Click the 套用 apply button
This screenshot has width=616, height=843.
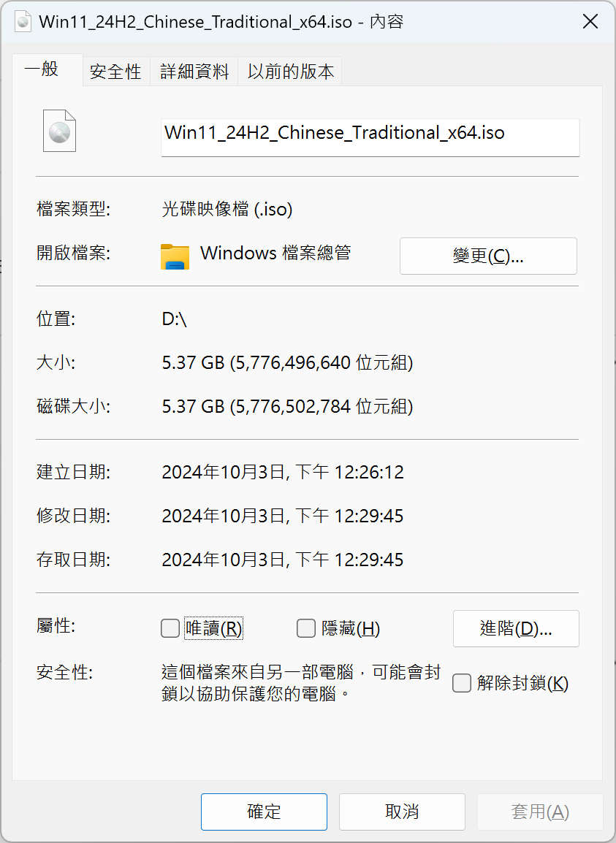tap(540, 812)
